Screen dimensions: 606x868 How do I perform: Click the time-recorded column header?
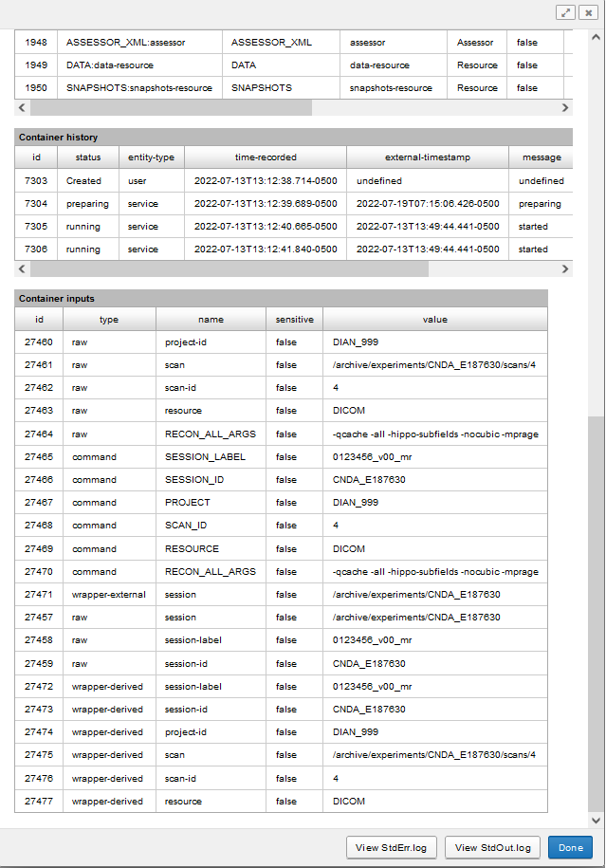click(266, 157)
